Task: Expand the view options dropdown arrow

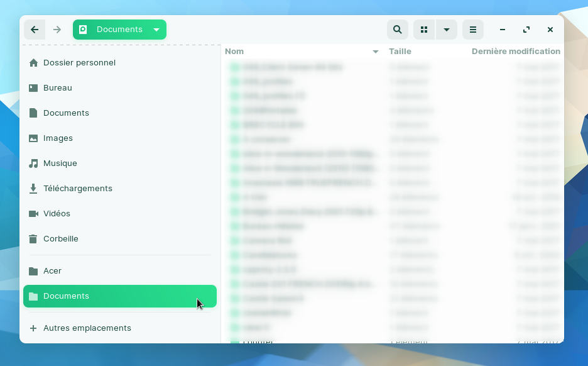Action: pos(446,30)
